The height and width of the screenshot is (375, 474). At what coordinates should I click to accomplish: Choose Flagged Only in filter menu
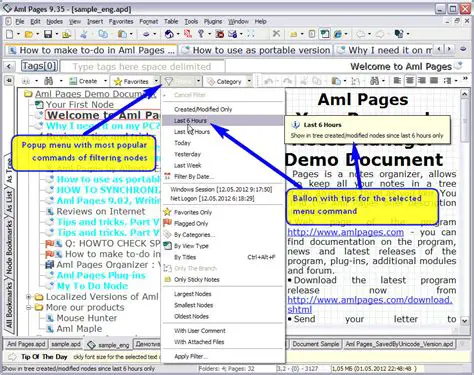click(x=223, y=223)
